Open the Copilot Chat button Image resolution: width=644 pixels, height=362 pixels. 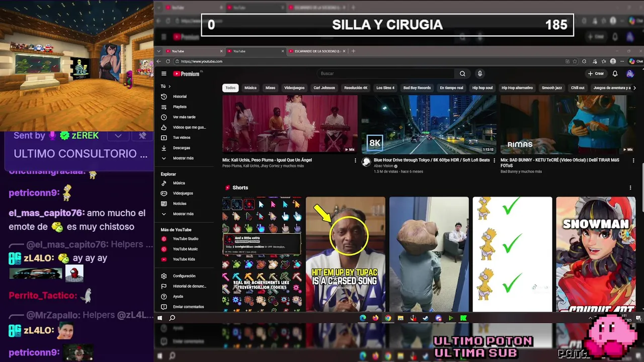coord(635,61)
